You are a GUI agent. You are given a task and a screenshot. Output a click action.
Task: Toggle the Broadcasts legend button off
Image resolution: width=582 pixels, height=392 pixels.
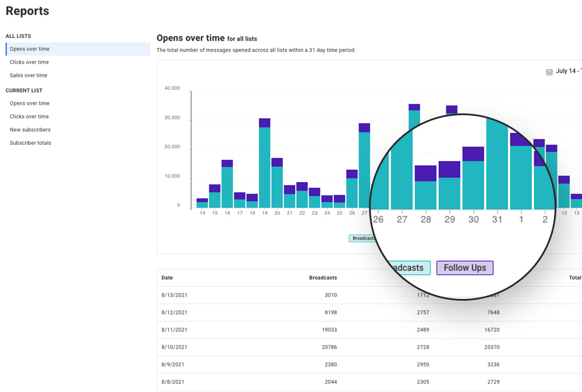[x=411, y=268]
